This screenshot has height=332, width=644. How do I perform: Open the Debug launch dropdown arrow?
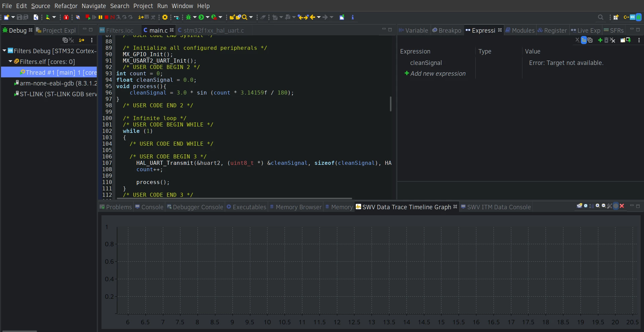(195, 17)
